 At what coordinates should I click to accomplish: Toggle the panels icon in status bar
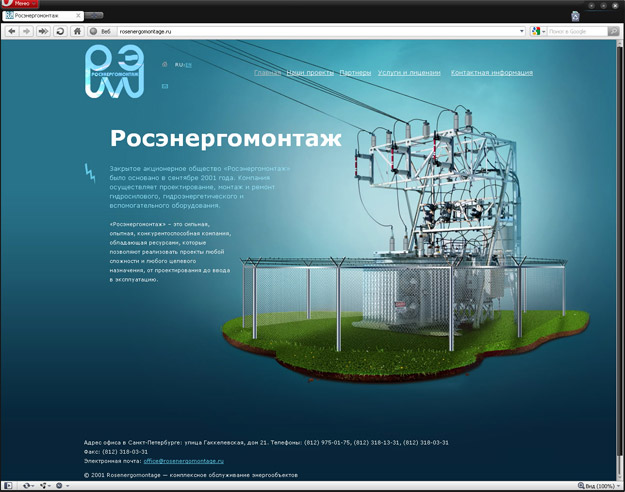pyautogui.click(x=8, y=486)
